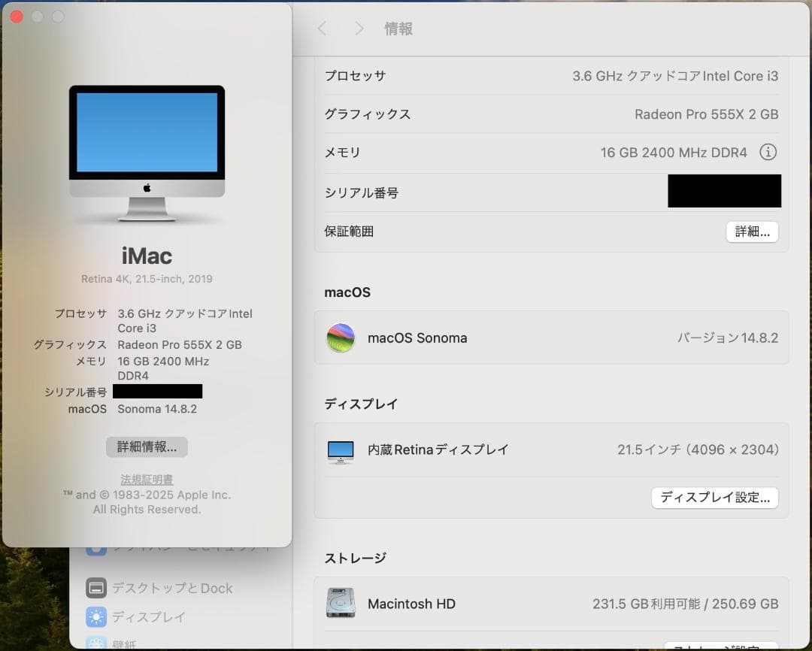
Task: Click プロセッサ value 3.6 GHz Intel Core i3 in settings
Action: point(674,76)
